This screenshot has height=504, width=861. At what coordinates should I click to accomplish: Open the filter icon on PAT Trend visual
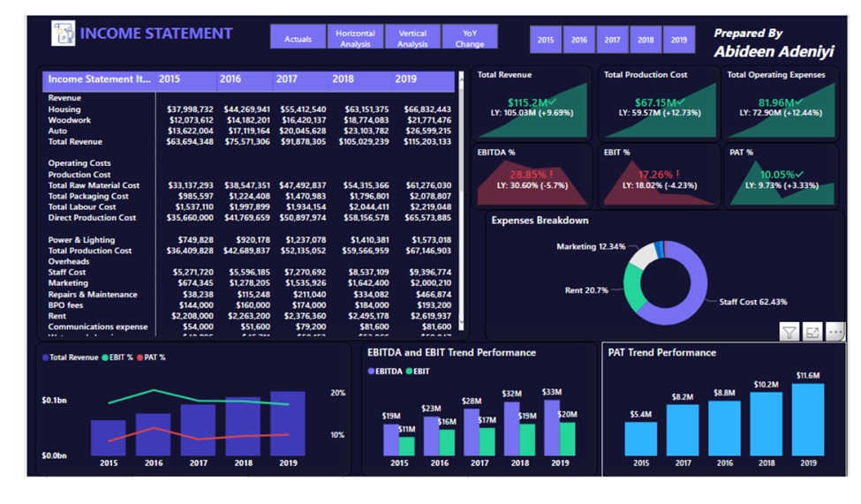(x=789, y=332)
